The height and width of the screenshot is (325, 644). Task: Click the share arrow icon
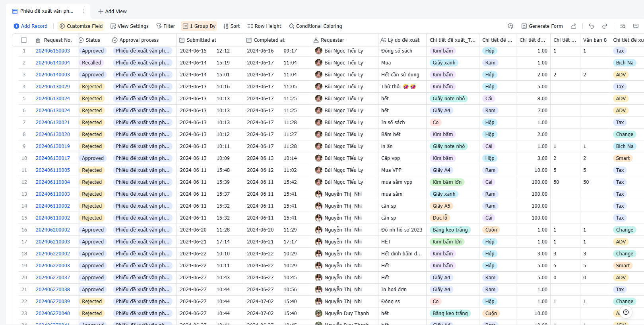(x=573, y=26)
